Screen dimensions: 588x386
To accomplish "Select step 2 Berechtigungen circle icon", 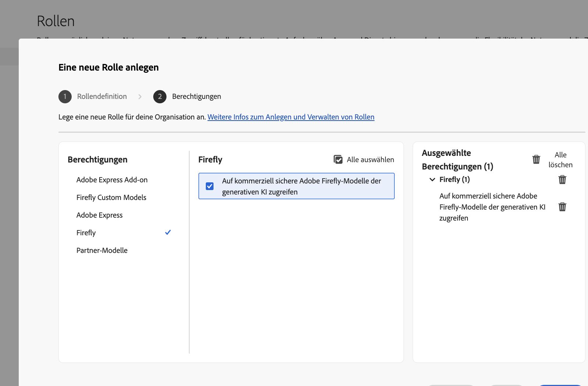I will coord(159,96).
